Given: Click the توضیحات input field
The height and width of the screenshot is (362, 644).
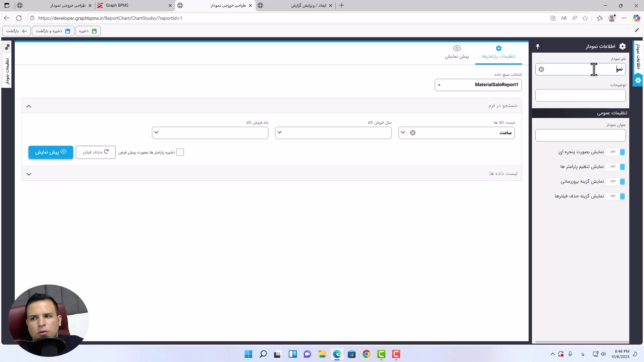Looking at the screenshot, I should pos(580,96).
